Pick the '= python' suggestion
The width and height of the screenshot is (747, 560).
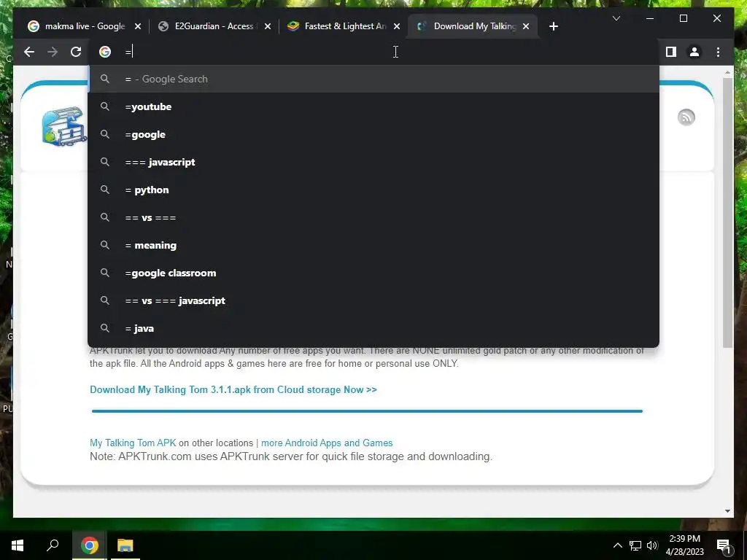pos(373,190)
